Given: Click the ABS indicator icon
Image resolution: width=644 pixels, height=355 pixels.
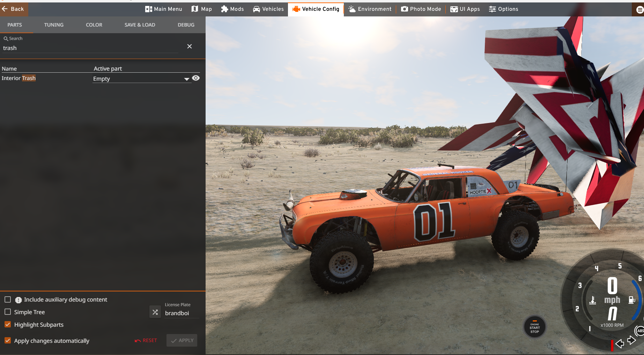Looking at the screenshot, I should tap(640, 331).
